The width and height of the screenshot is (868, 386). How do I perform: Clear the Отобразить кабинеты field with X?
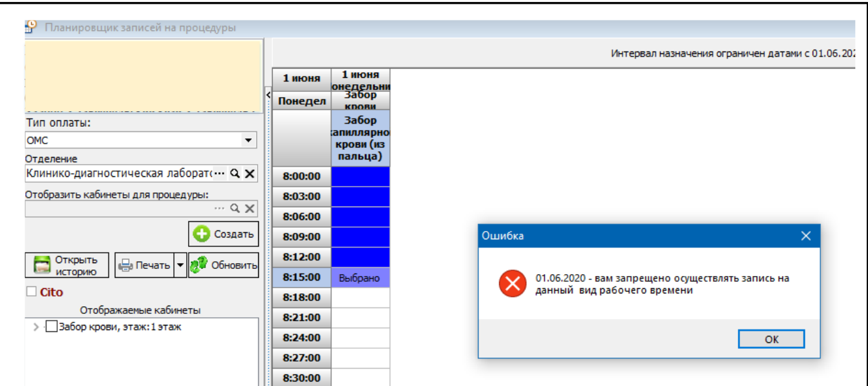250,208
